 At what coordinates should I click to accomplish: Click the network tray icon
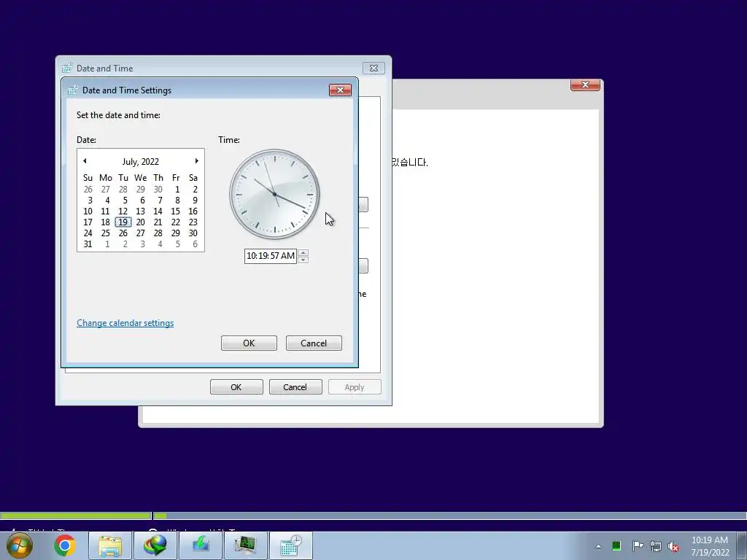click(656, 546)
